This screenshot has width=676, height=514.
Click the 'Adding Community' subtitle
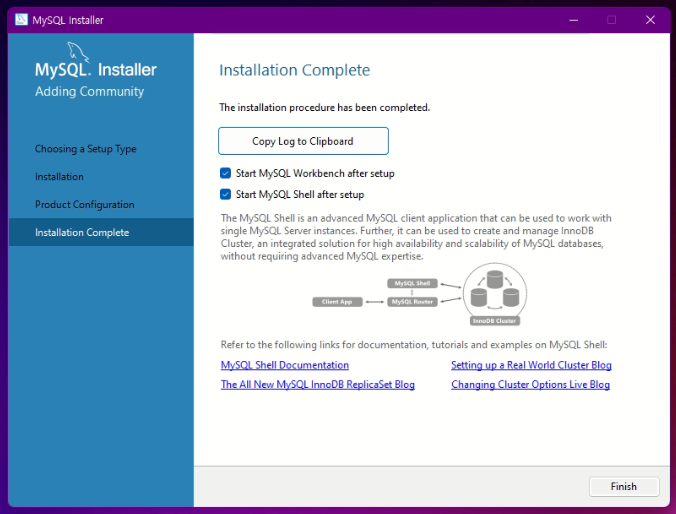point(90,91)
